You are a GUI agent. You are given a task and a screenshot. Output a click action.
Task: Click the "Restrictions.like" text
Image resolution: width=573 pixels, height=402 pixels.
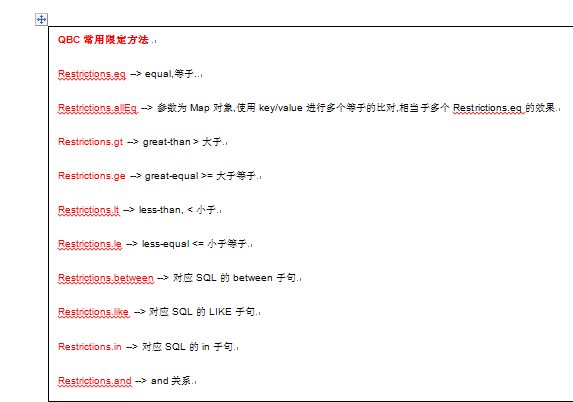tap(94, 312)
